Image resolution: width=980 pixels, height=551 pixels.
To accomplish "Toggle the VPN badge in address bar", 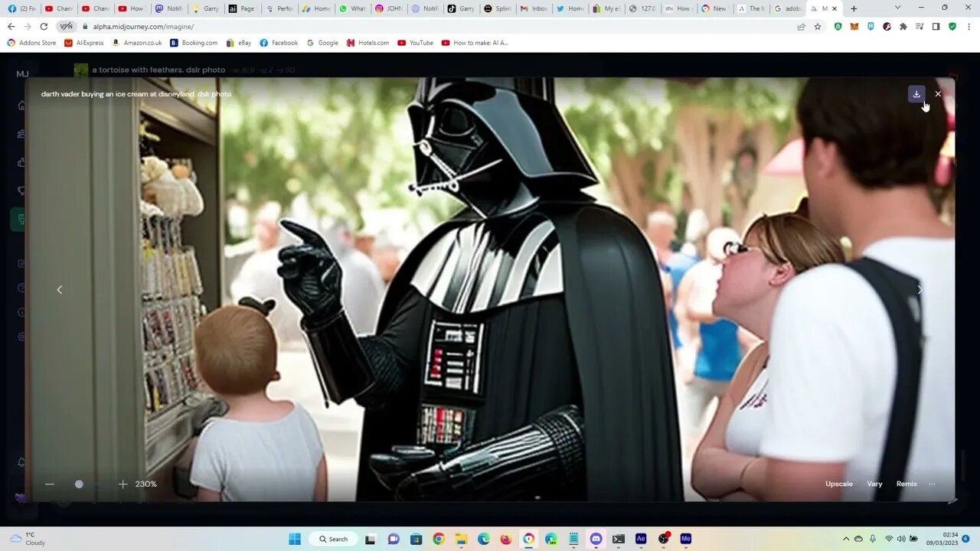I will click(66, 26).
